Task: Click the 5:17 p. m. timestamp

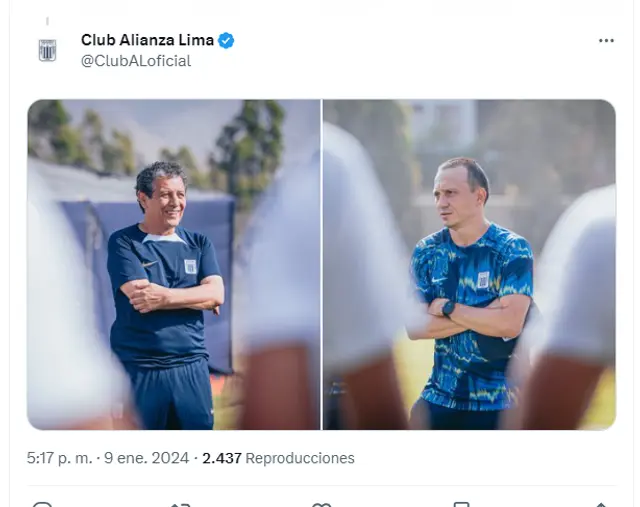Action: click(60, 458)
